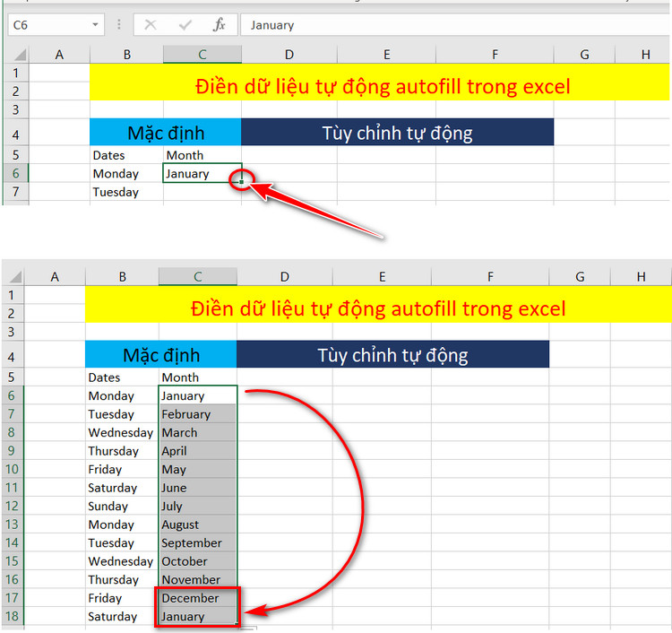
Task: Click the fx Insert Function icon
Action: (x=219, y=25)
